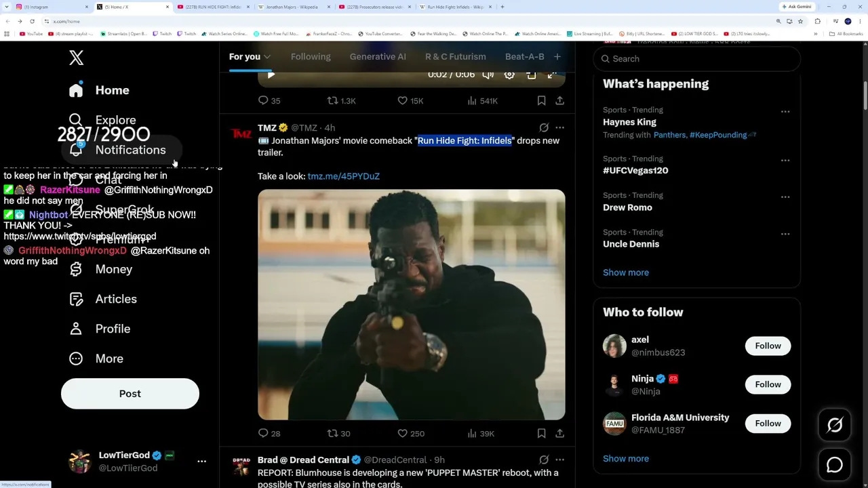
Task: Open the floating messages chat button
Action: click(x=835, y=465)
